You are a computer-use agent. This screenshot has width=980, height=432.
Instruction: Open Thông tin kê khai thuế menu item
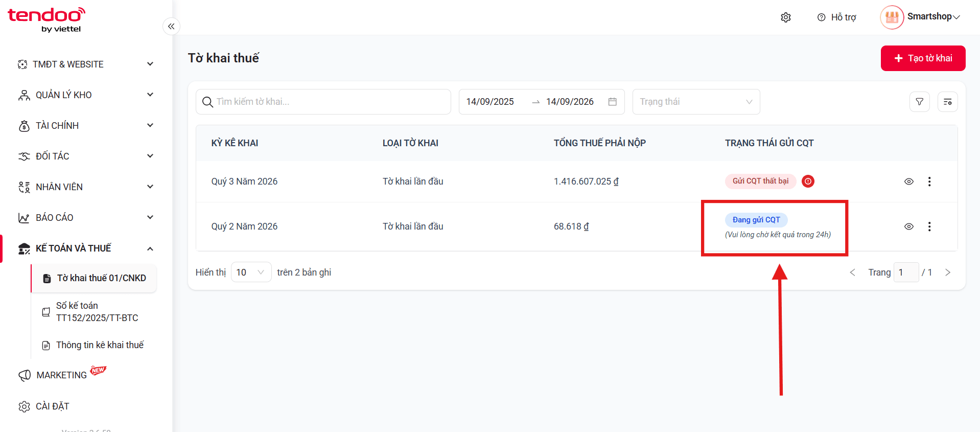(100, 345)
